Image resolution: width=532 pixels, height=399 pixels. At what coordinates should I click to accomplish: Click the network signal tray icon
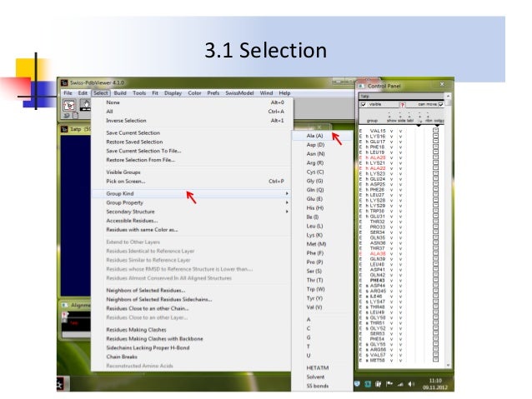click(400, 384)
